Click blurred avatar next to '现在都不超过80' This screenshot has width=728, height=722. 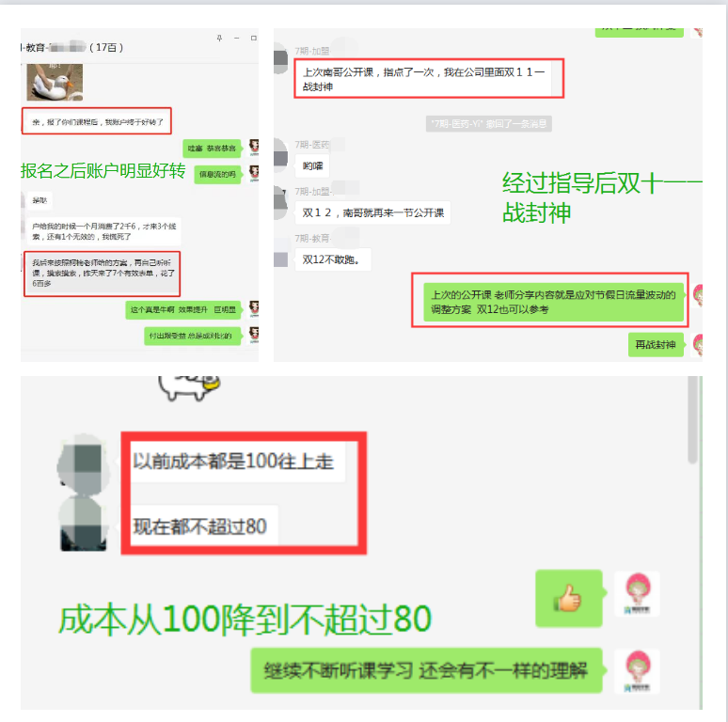84,524
